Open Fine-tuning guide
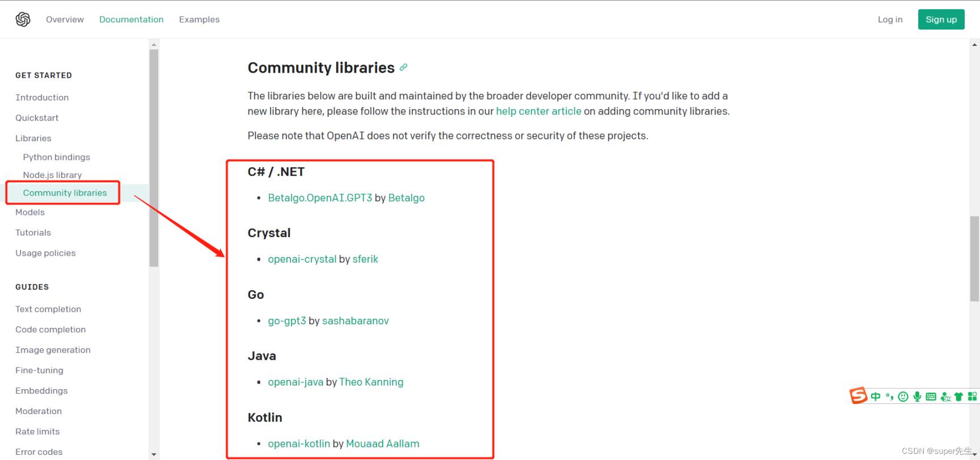The image size is (980, 460). pos(39,370)
